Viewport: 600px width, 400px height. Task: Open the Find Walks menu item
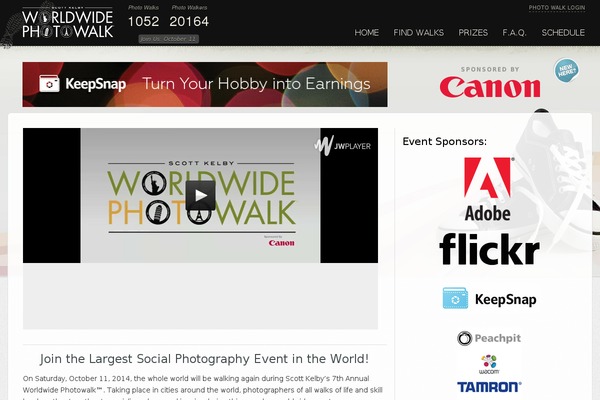[419, 33]
